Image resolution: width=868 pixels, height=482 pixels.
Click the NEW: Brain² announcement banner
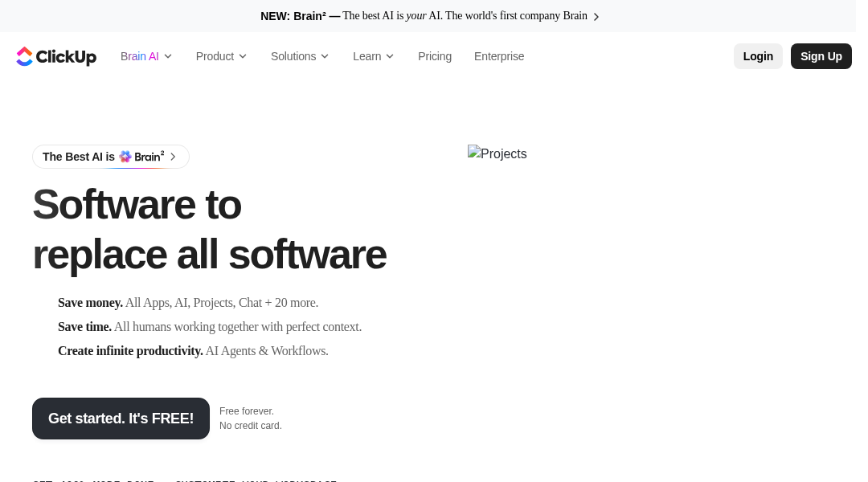point(429,16)
